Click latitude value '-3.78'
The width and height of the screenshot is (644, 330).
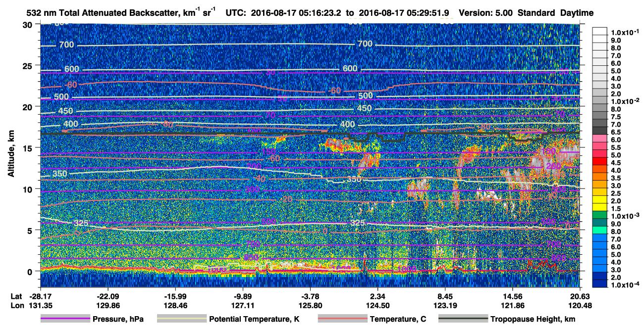(x=310, y=296)
